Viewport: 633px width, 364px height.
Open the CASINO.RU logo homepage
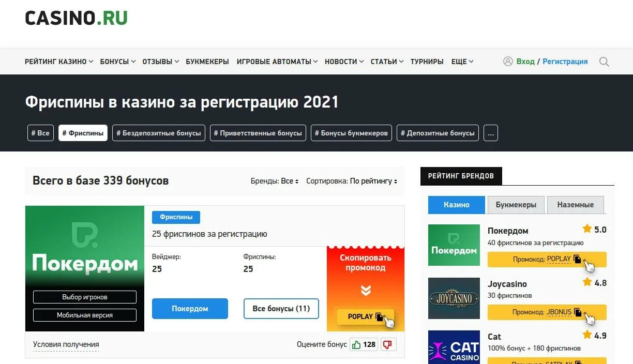point(76,18)
